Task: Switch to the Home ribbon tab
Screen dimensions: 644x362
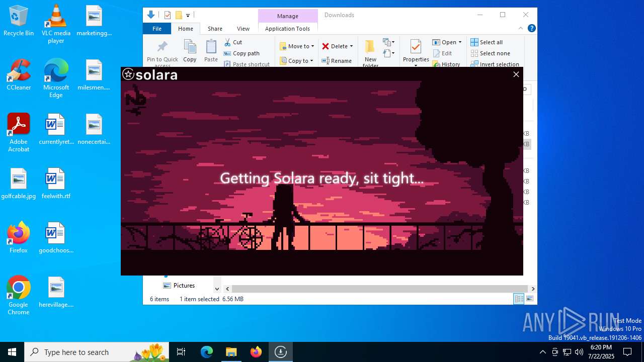Action: click(186, 29)
